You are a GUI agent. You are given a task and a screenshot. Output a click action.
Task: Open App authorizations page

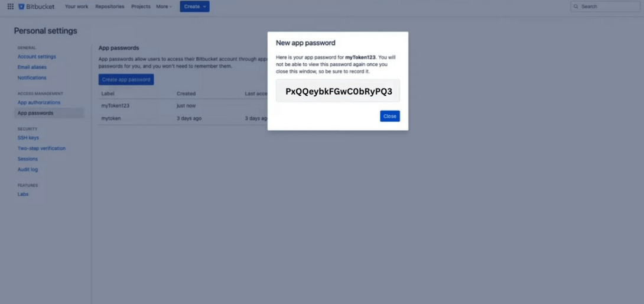click(x=39, y=102)
